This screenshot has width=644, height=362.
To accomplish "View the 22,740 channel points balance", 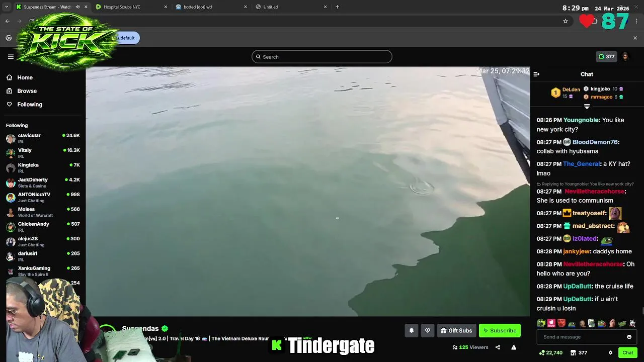I will 551,353.
